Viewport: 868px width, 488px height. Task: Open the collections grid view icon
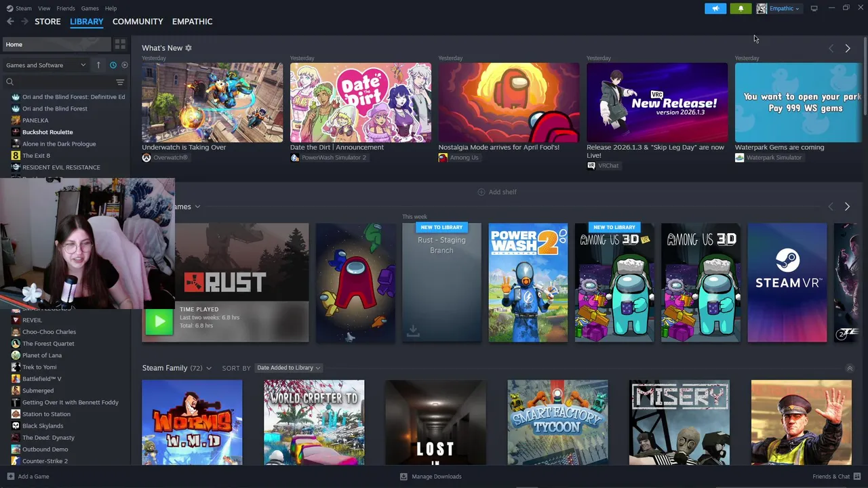120,44
